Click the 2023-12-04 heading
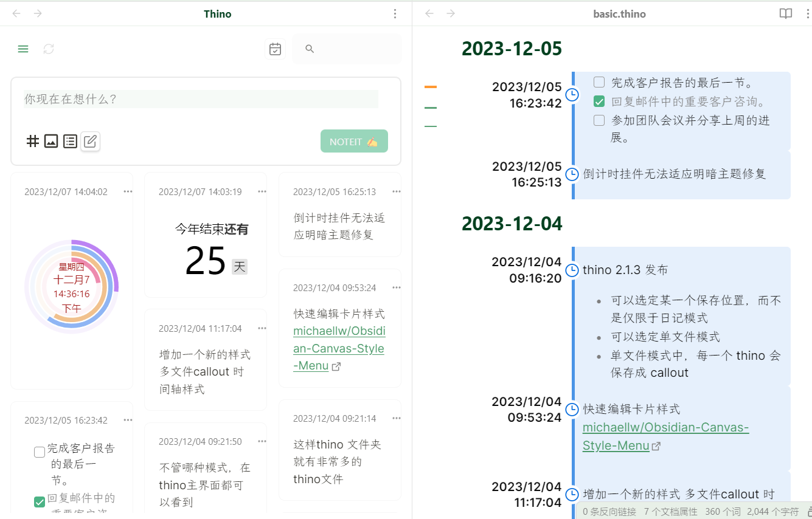 [x=512, y=223]
